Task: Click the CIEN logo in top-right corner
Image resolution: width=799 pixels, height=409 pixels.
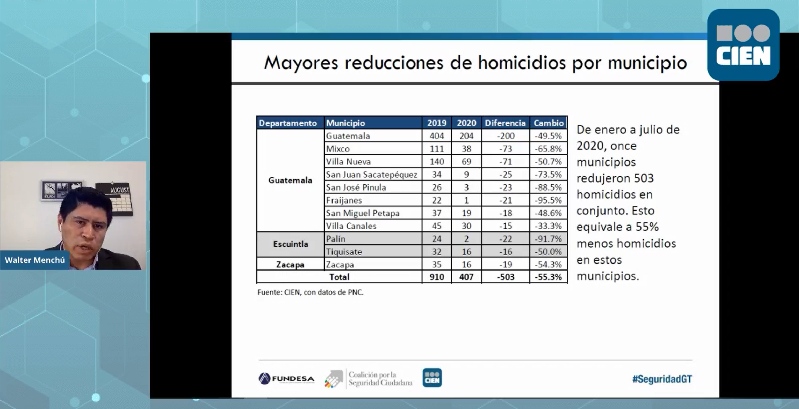Action: 743,45
